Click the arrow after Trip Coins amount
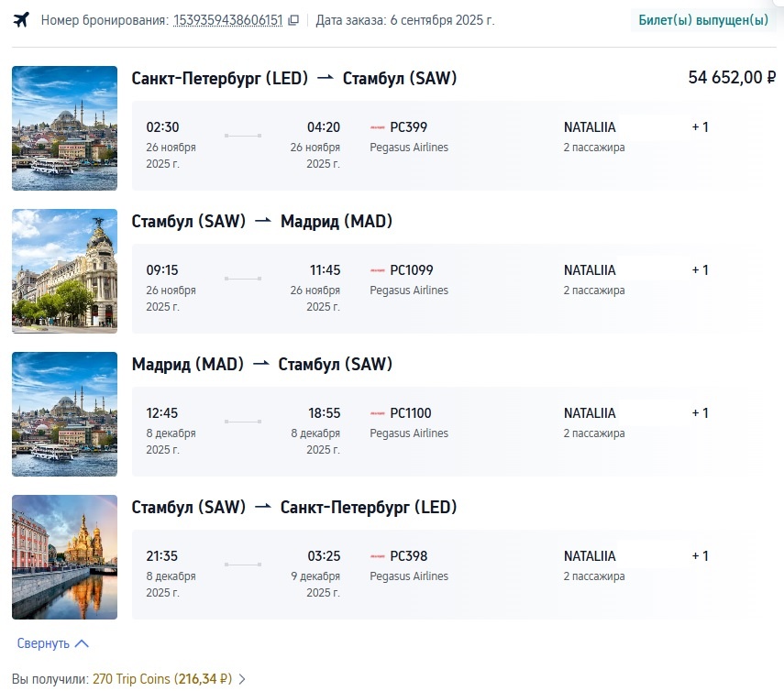Image resolution: width=784 pixels, height=691 pixels. [242, 679]
